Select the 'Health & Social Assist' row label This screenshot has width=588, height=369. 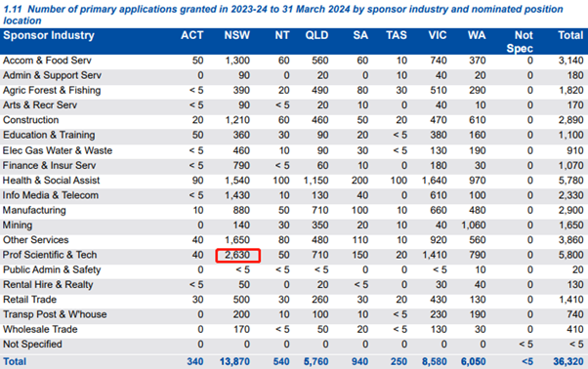[x=51, y=181]
